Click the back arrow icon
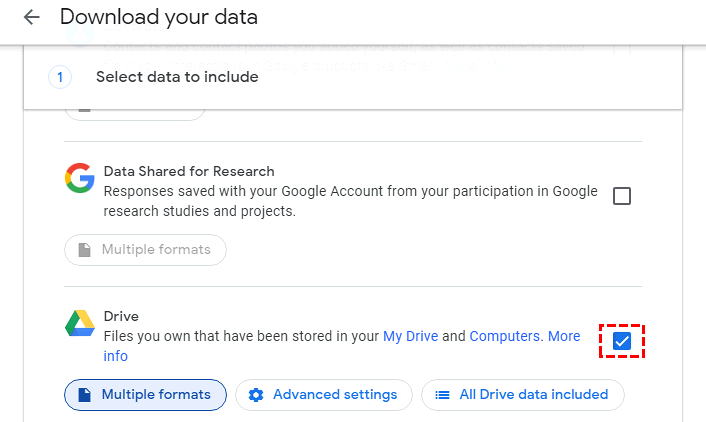The width and height of the screenshot is (706, 422). 32,17
